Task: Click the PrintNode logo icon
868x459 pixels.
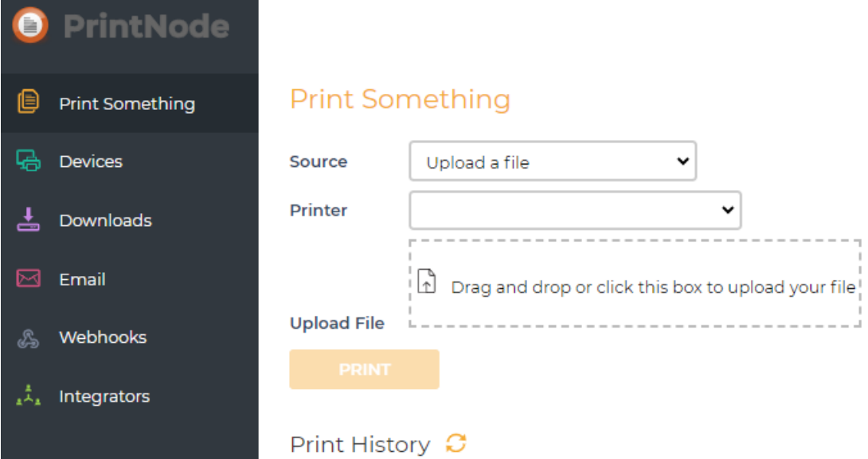Action: [30, 25]
